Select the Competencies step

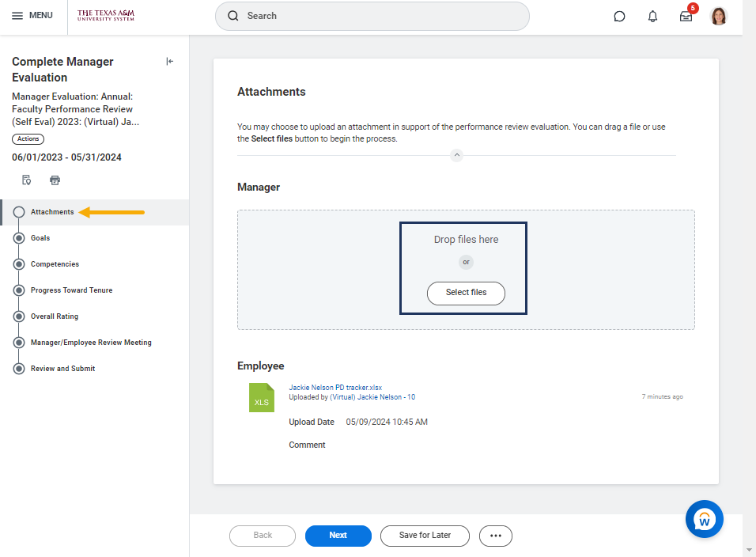pyautogui.click(x=55, y=263)
